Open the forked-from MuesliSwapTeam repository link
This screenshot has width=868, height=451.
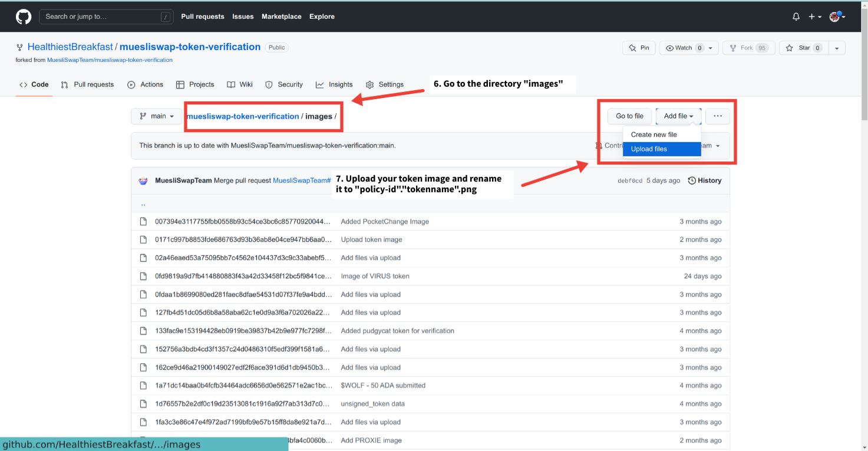pos(110,60)
